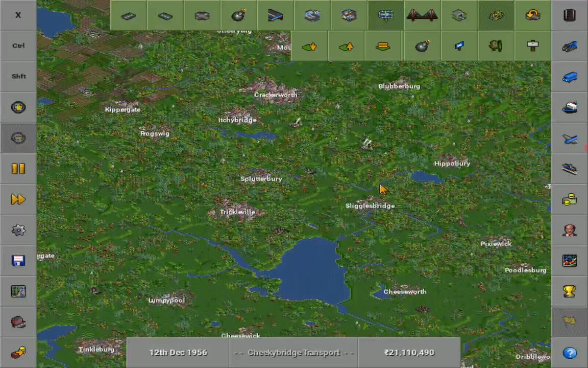The image size is (588, 368).
Task: Click the convert road type icon
Action: pos(532,15)
